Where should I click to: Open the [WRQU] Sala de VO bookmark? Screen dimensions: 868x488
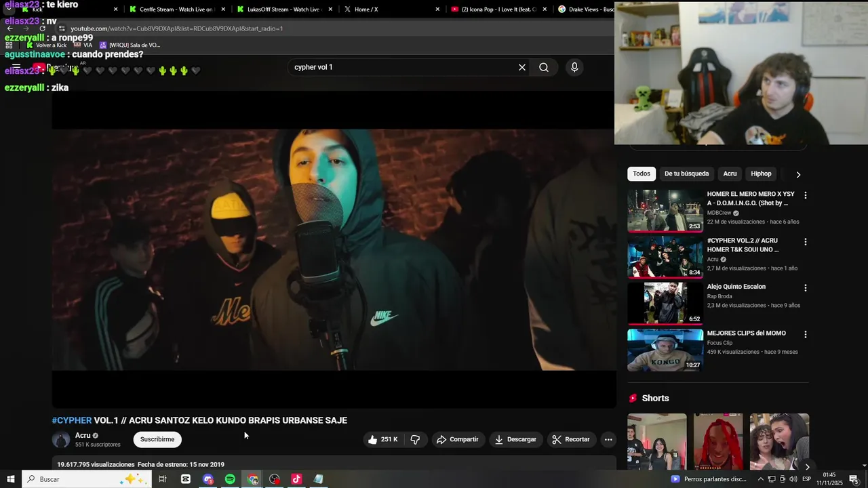point(130,45)
